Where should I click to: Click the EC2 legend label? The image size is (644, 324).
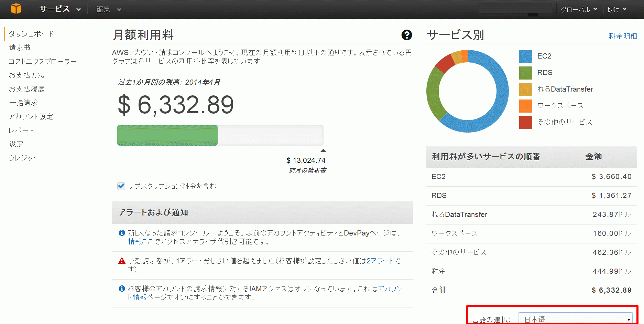tap(544, 56)
